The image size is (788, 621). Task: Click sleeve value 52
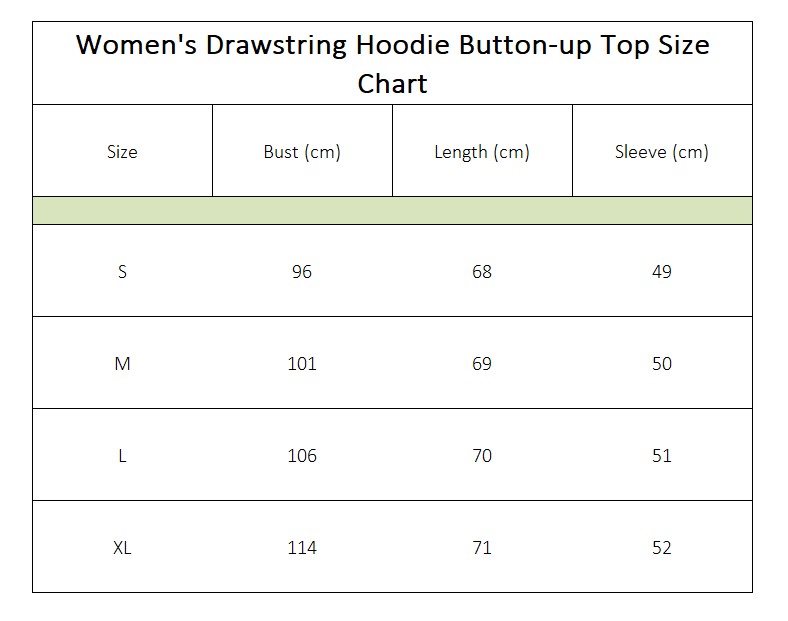[662, 547]
